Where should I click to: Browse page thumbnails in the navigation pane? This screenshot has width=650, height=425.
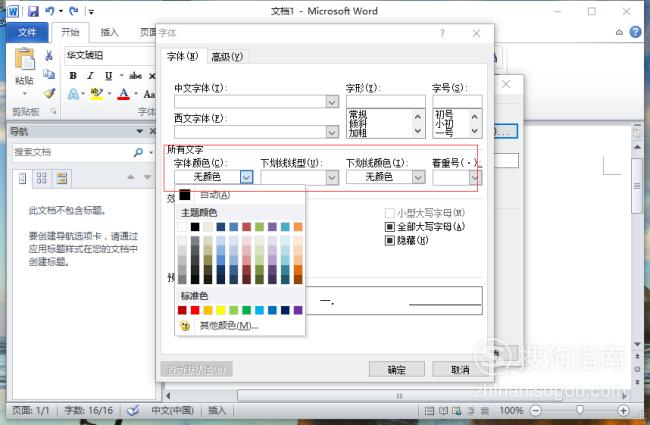click(41, 178)
